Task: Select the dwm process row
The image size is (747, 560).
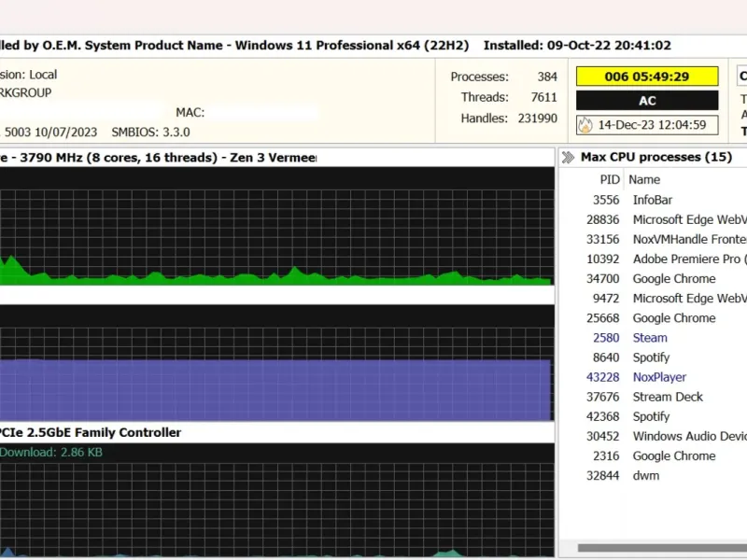Action: coord(645,475)
